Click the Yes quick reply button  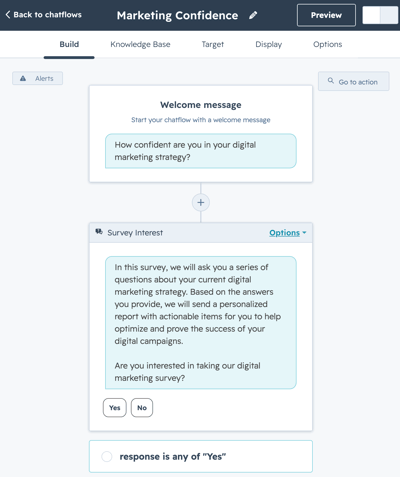(115, 408)
